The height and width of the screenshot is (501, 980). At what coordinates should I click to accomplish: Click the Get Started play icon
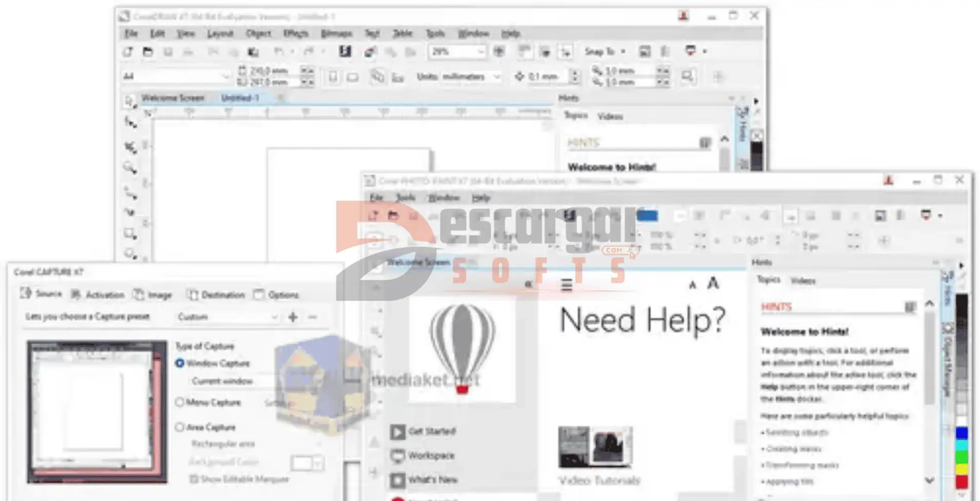click(397, 432)
